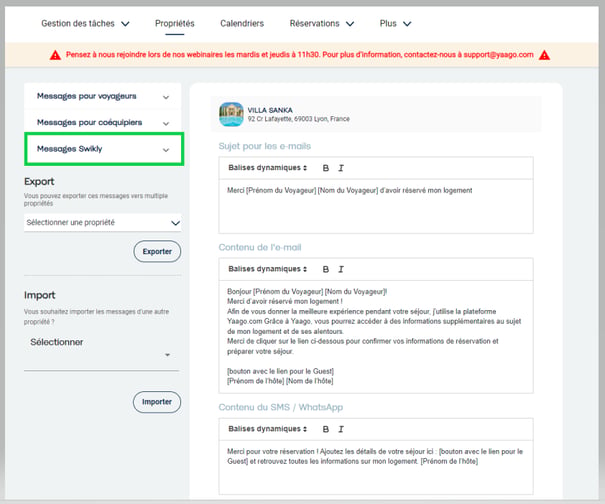Click Sujet pour les e-mails label
Viewport: 605px width, 504px height.
point(265,146)
